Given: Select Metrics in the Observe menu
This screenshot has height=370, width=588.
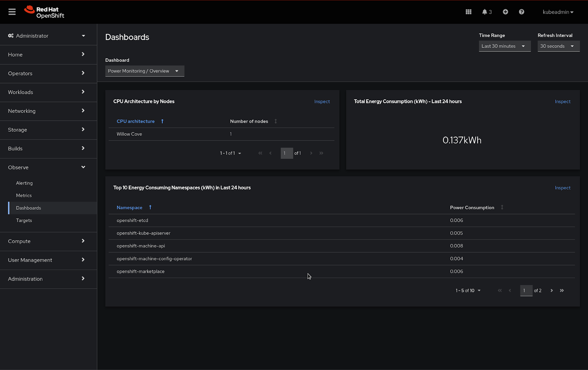Looking at the screenshot, I should click(24, 196).
